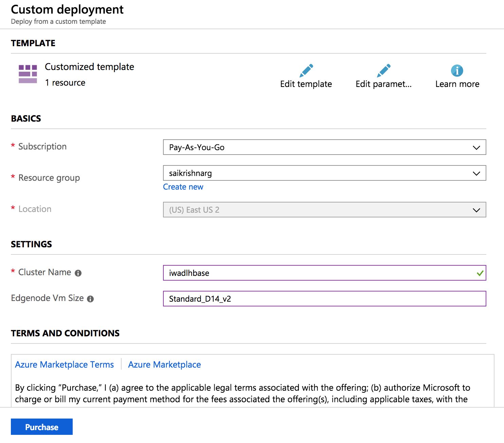
Task: Click the Learn more label
Action: point(457,84)
